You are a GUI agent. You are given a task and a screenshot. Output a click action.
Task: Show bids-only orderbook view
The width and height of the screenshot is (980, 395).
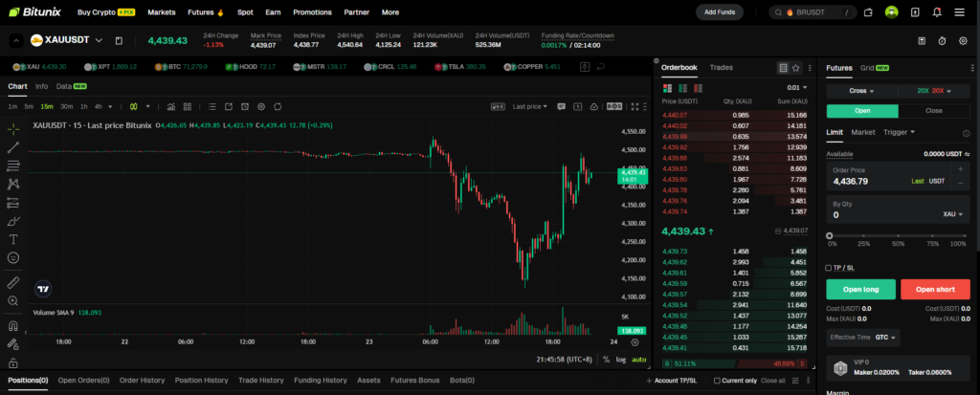[x=682, y=88]
